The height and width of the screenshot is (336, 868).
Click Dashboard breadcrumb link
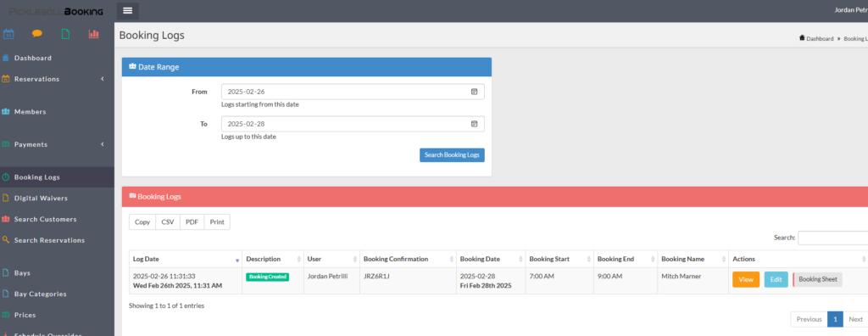(x=820, y=39)
